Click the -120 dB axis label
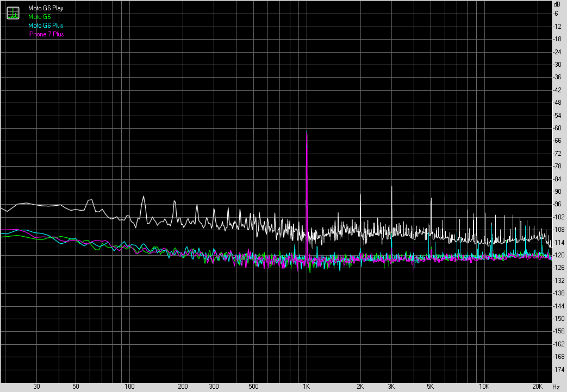The image size is (567, 392). [x=557, y=255]
